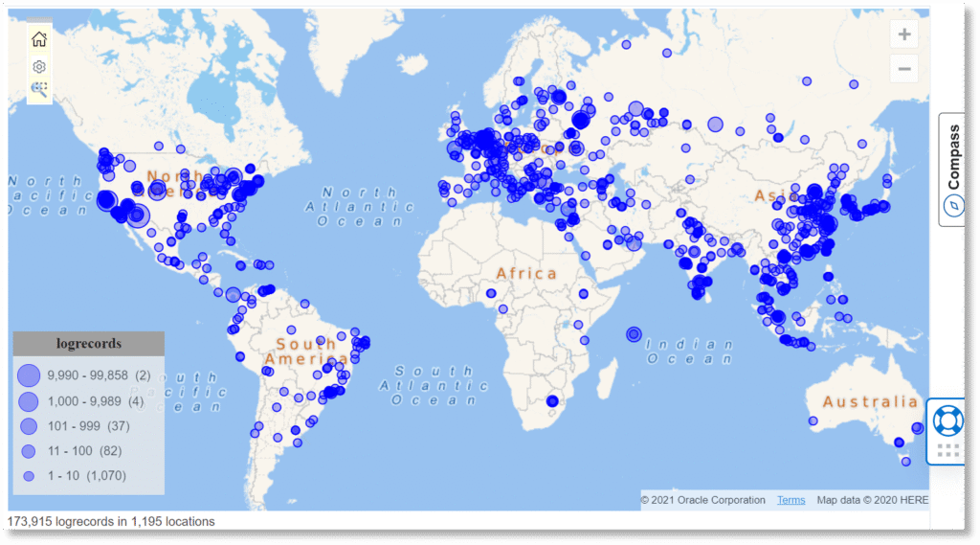
Task: Click the 9,990 - 99,858 legend circle
Action: point(29,375)
